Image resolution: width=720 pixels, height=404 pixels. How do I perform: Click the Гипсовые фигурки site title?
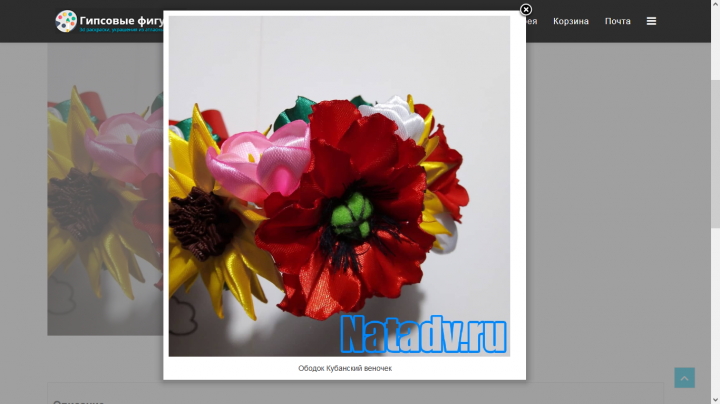[x=122, y=20]
